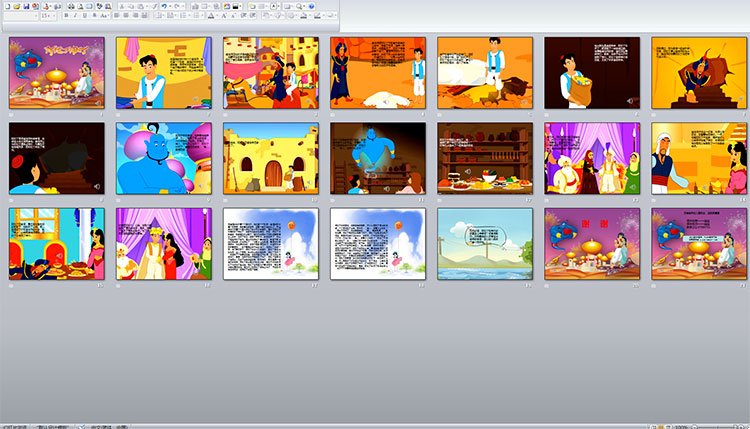Select slide 4 thumbnail with sorcerer and Aladdin
The height and width of the screenshot is (429, 750).
(378, 73)
